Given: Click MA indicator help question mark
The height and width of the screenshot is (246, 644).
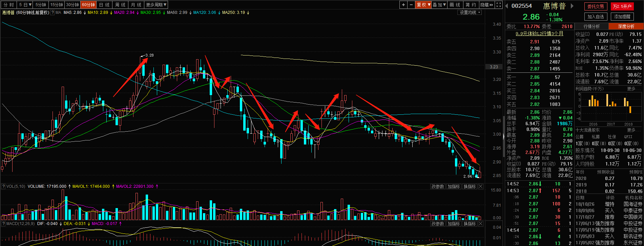Looking at the screenshot, I should 53,13.
